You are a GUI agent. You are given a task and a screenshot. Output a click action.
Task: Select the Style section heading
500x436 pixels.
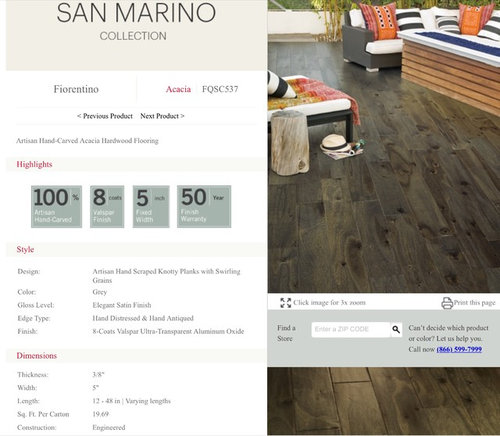[25, 249]
